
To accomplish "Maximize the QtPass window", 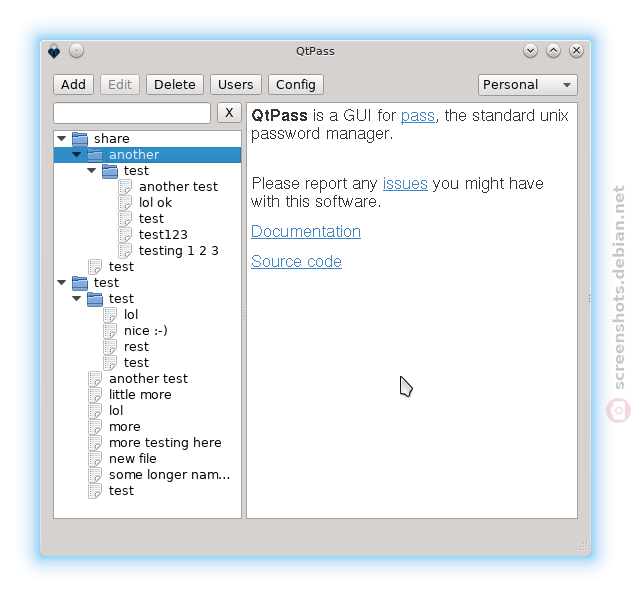I will coord(553,51).
